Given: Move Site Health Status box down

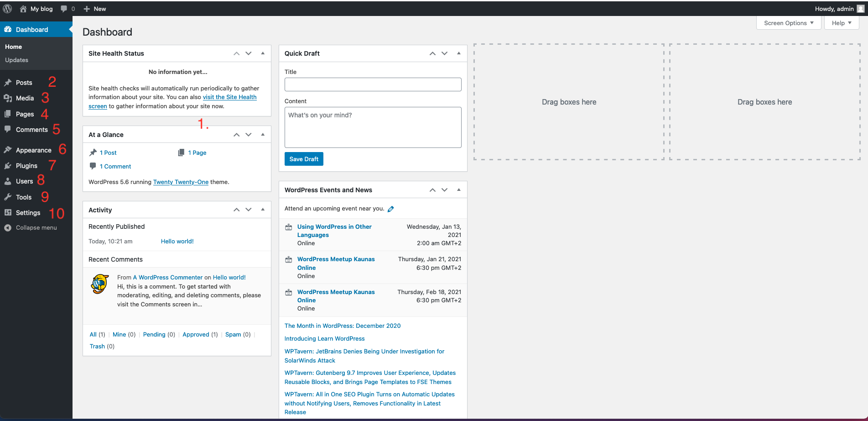Looking at the screenshot, I should tap(249, 53).
